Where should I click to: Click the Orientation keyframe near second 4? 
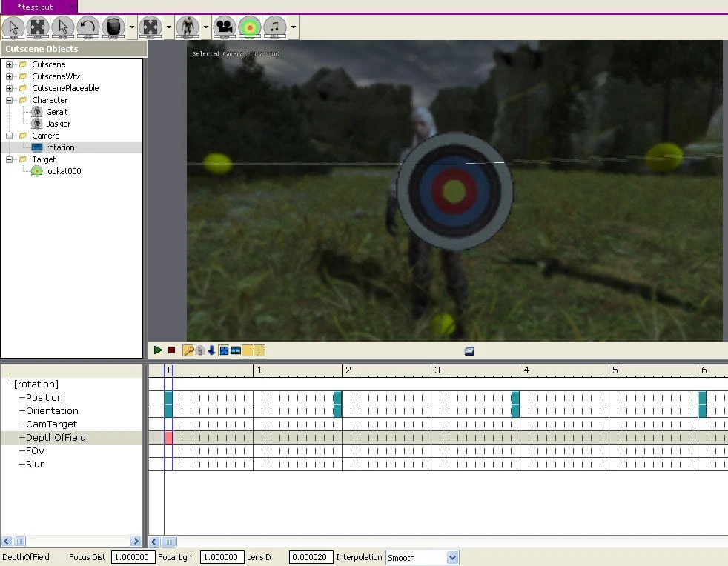coord(516,411)
